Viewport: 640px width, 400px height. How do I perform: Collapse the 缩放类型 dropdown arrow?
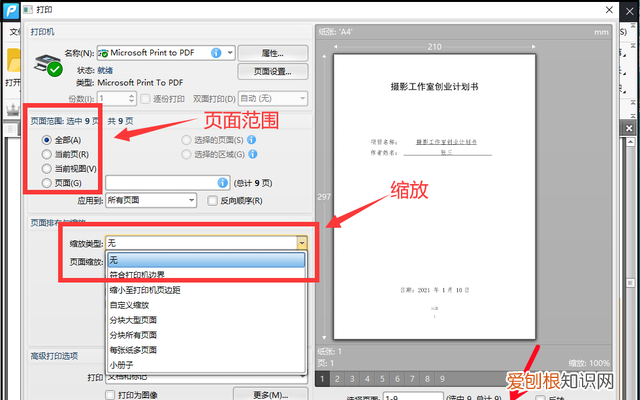302,243
